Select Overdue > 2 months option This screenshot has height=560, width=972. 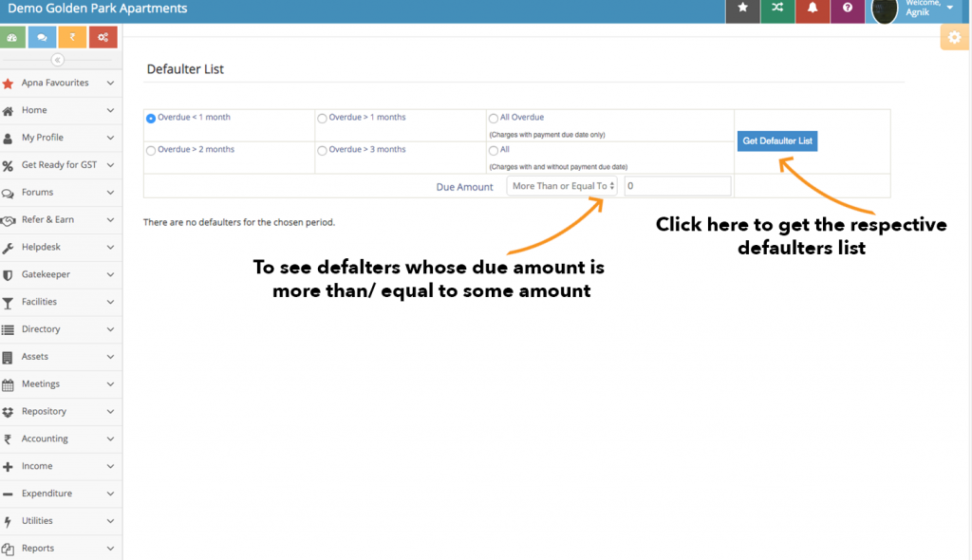(150, 149)
